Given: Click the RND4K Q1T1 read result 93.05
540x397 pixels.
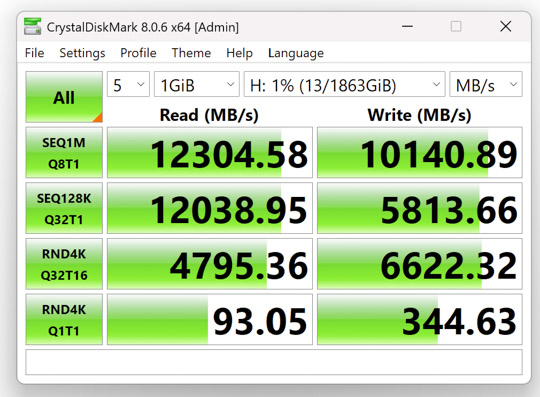Looking at the screenshot, I should [210, 320].
